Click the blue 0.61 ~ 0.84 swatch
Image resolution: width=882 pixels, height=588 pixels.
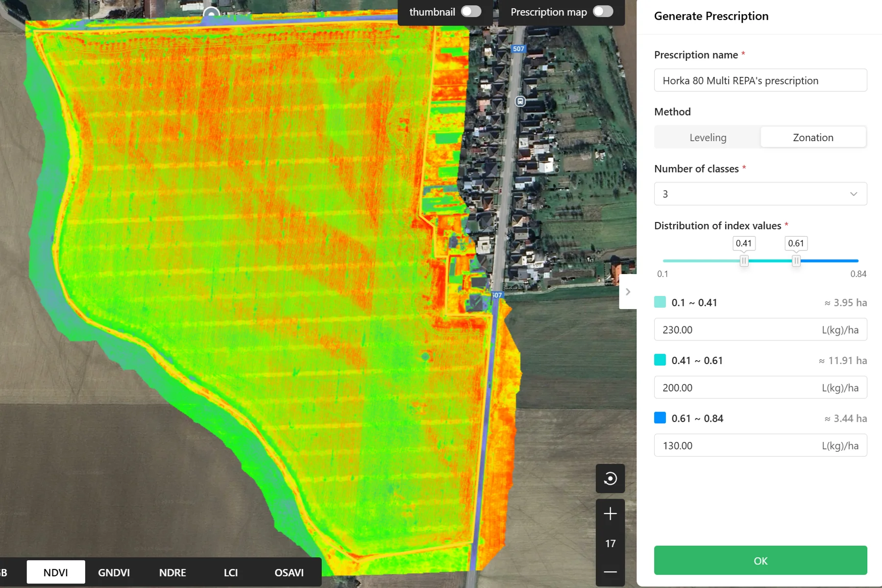(660, 417)
